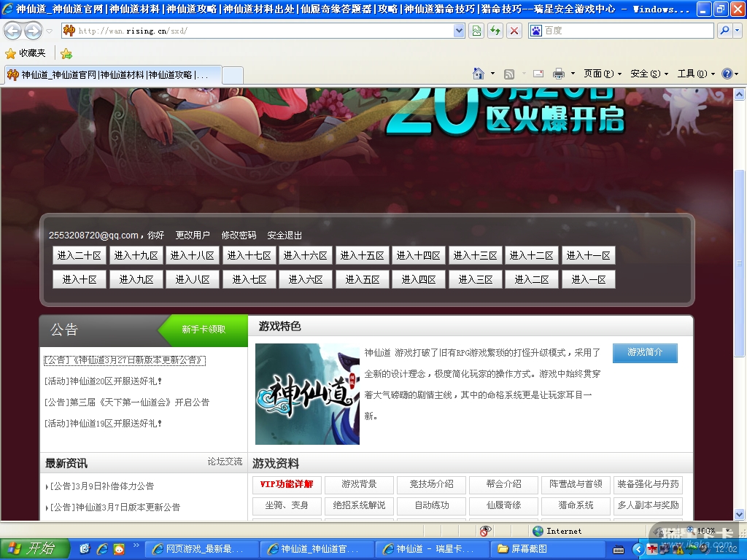
Task: Click the 进入十五区 server button
Action: point(362,256)
